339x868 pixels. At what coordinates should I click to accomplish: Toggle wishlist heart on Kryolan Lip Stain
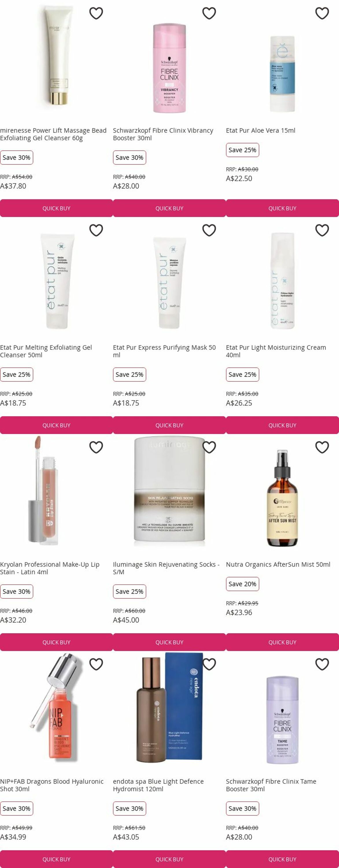click(96, 448)
